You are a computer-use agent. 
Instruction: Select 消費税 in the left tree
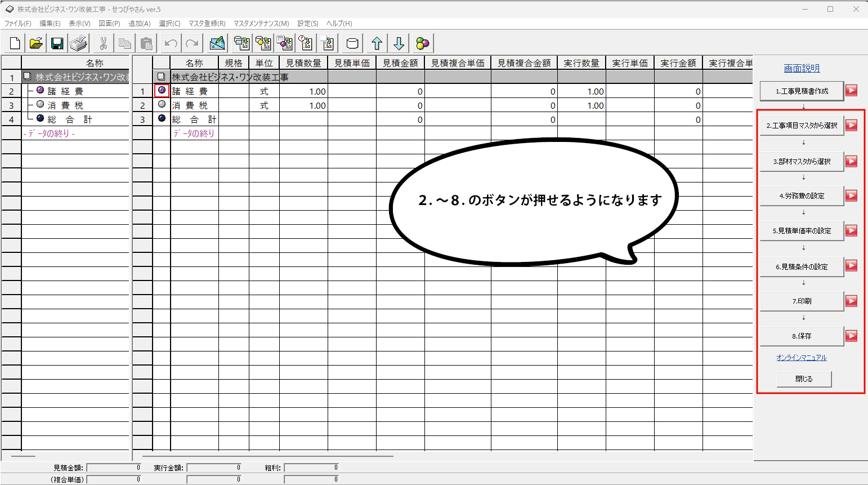coord(65,105)
